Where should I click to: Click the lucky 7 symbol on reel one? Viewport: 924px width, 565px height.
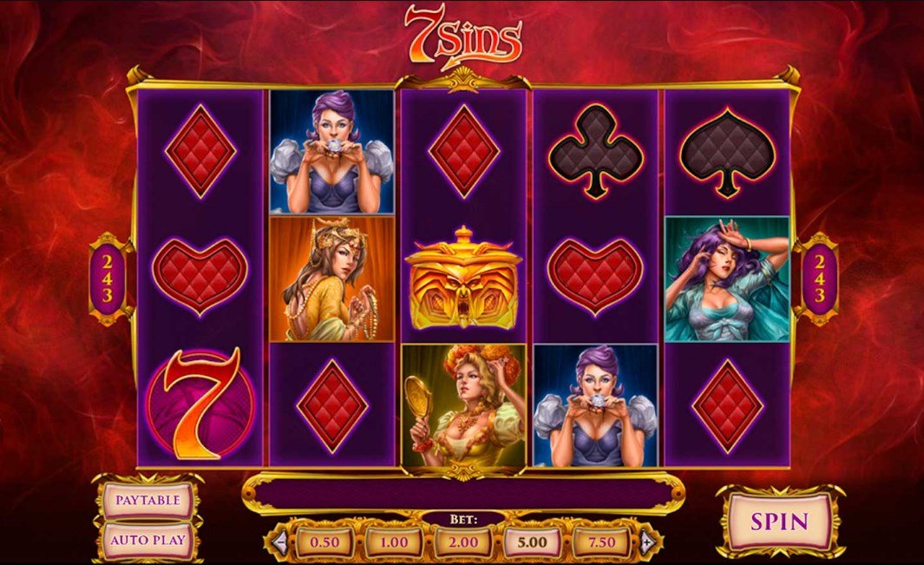[x=200, y=404]
